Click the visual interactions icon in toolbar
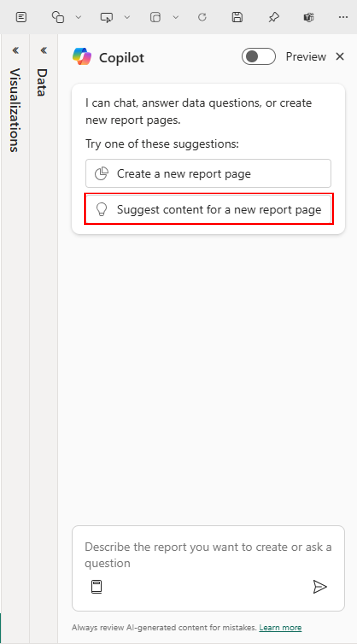This screenshot has width=357, height=644. 155,17
